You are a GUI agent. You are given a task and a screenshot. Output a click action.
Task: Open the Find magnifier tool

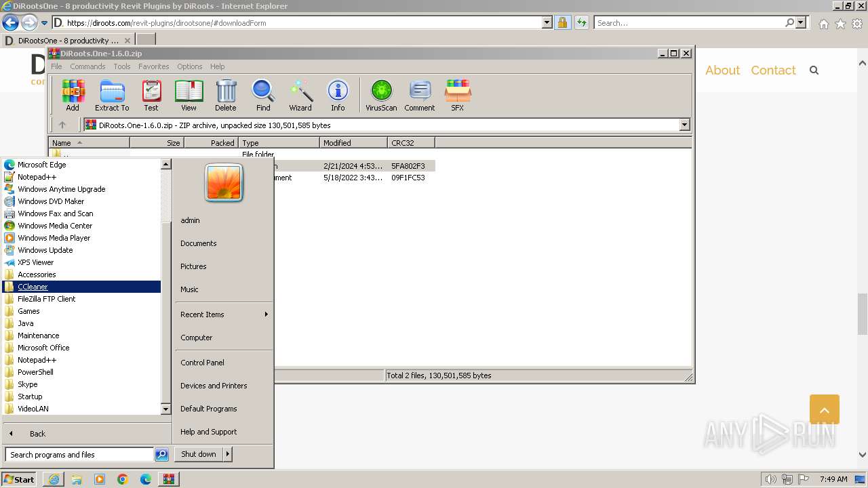[x=263, y=96]
